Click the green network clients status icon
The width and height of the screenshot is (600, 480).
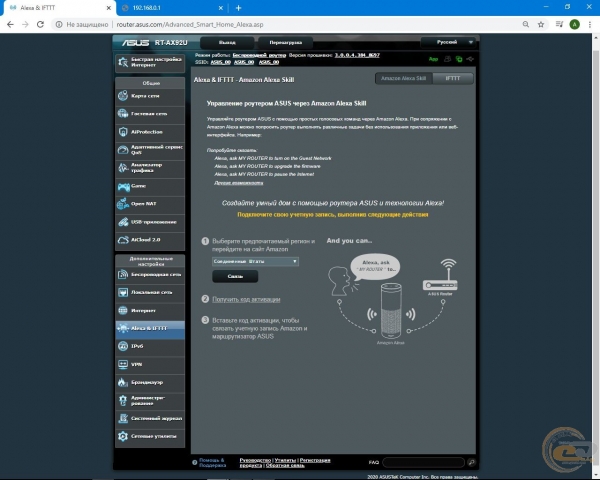coord(459,59)
